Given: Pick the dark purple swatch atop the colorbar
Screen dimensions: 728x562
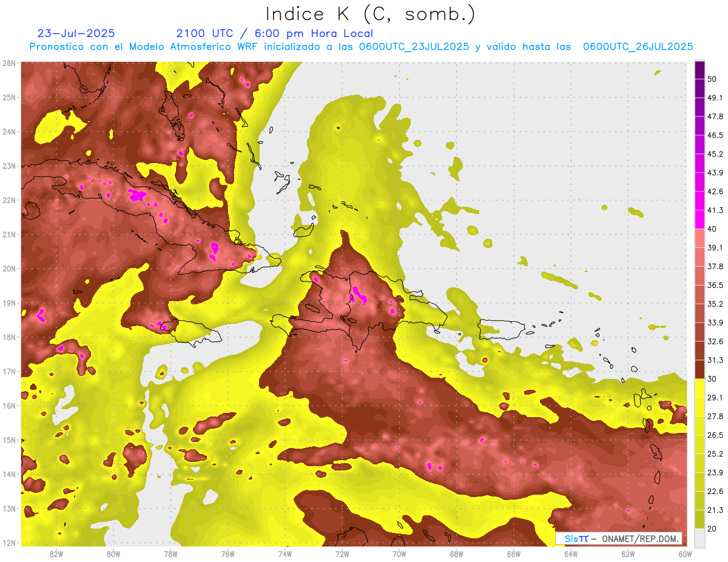Looking at the screenshot, I should pyautogui.click(x=699, y=70).
